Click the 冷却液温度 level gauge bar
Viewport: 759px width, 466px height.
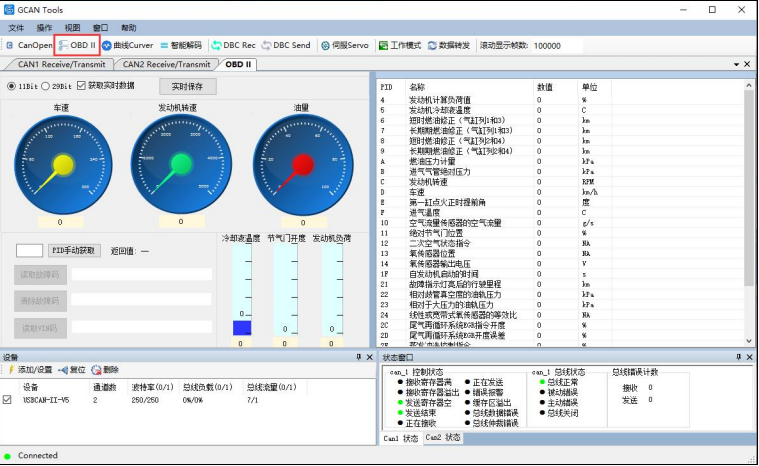[242, 292]
